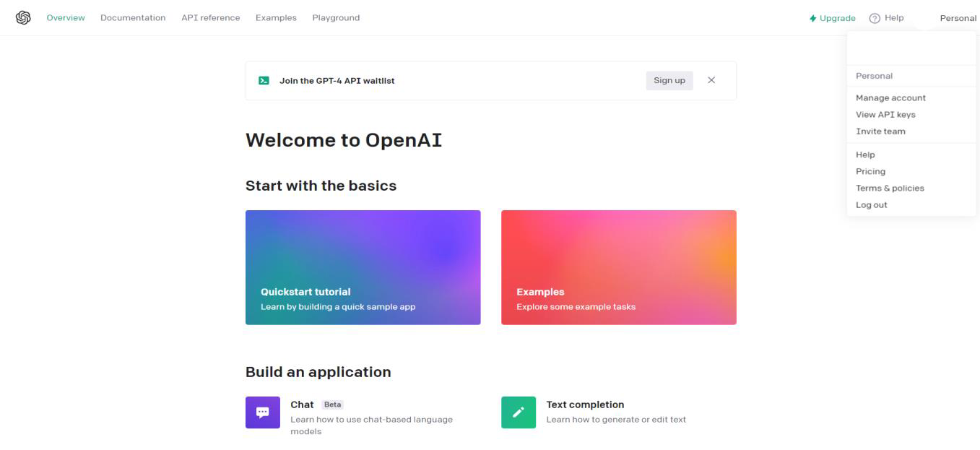The width and height of the screenshot is (980, 450).
Task: Click the OpenAI logo icon
Action: point(23,17)
